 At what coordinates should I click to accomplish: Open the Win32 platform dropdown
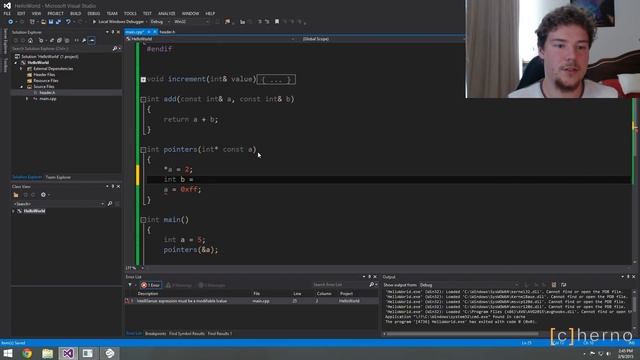point(191,22)
